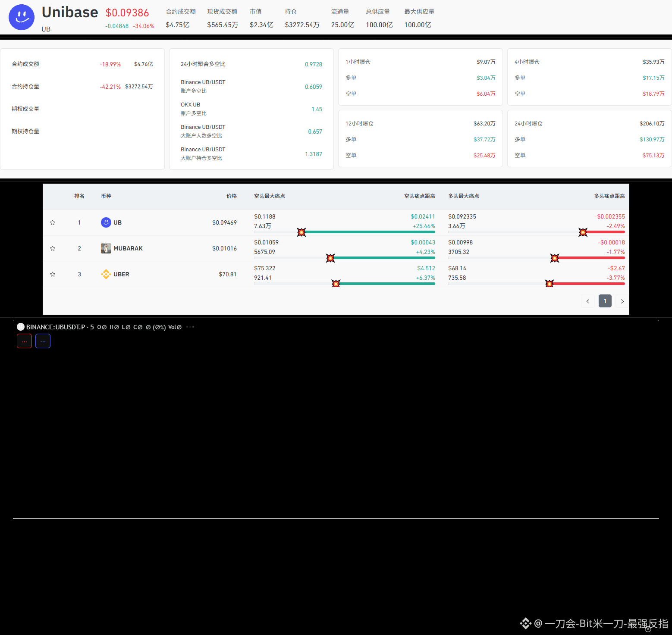Click the short pain-point marker on the UB row
The width and height of the screenshot is (672, 635).
[x=301, y=232]
